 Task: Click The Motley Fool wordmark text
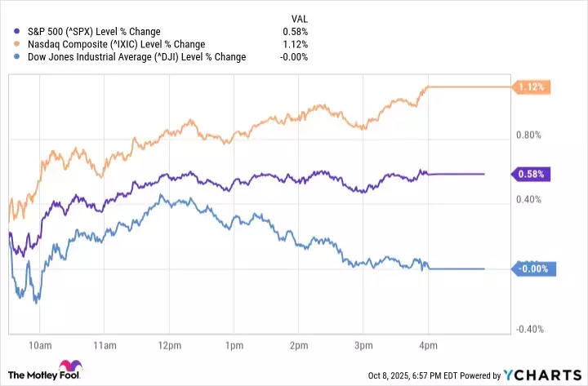[34, 376]
